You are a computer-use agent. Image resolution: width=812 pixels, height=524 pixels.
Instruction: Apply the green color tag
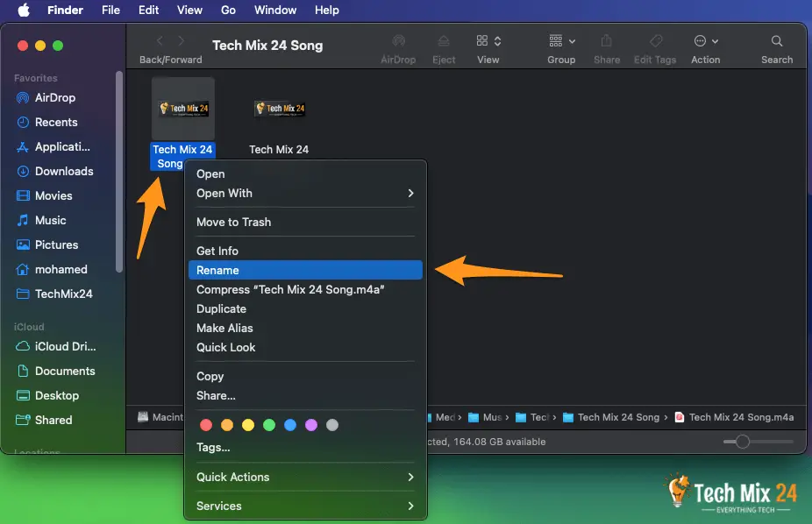[x=269, y=425]
